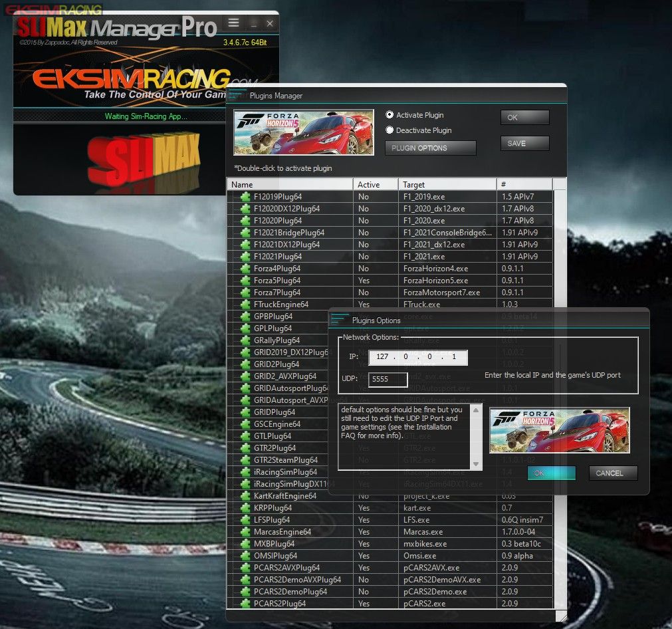
Task: Click the MXBPlug64 plugin icon
Action: (x=245, y=544)
